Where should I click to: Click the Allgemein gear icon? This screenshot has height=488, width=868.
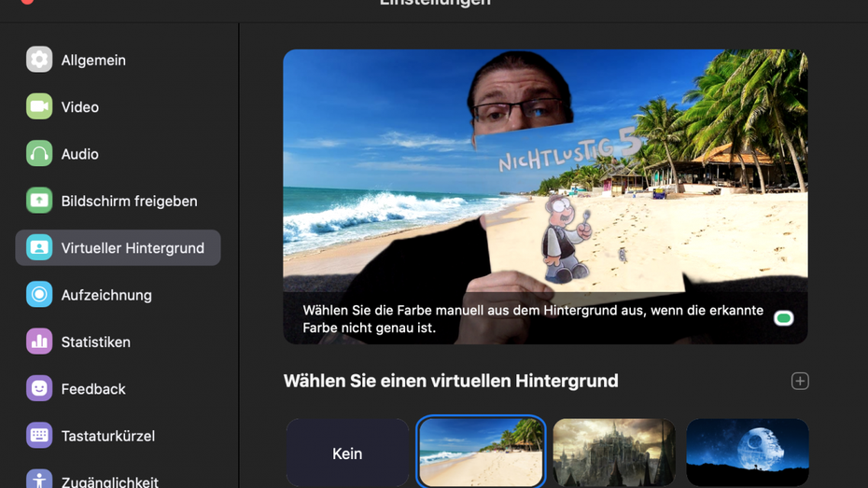39,59
